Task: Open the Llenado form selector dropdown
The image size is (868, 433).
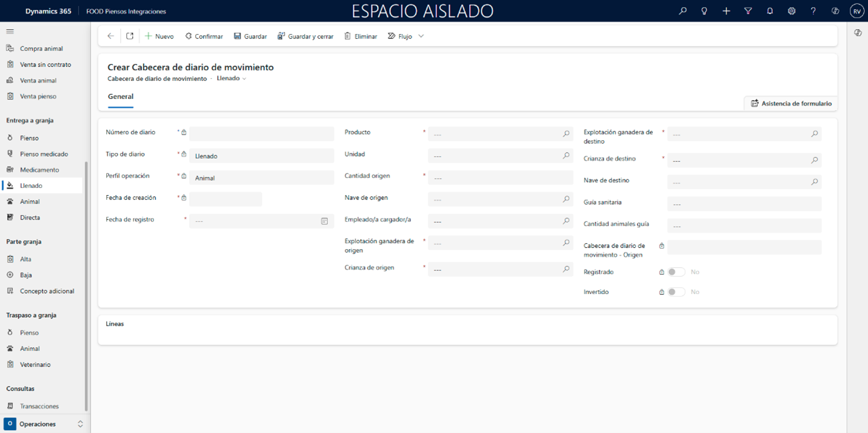Action: pos(232,79)
